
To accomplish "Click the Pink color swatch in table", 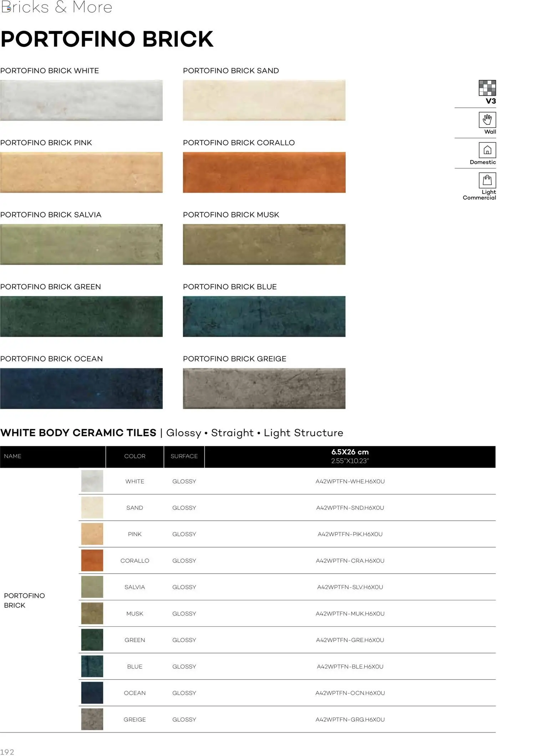I will [x=92, y=534].
